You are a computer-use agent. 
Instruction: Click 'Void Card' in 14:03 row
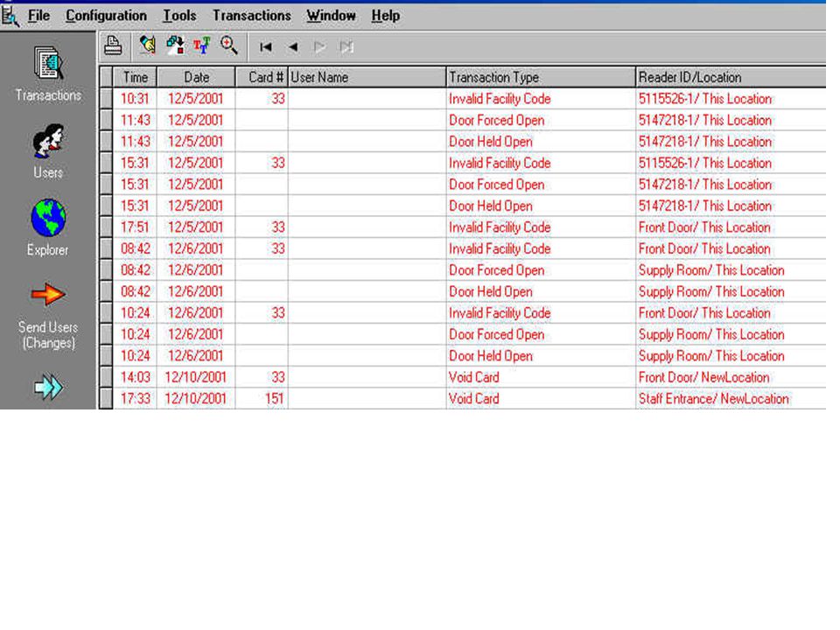(474, 377)
